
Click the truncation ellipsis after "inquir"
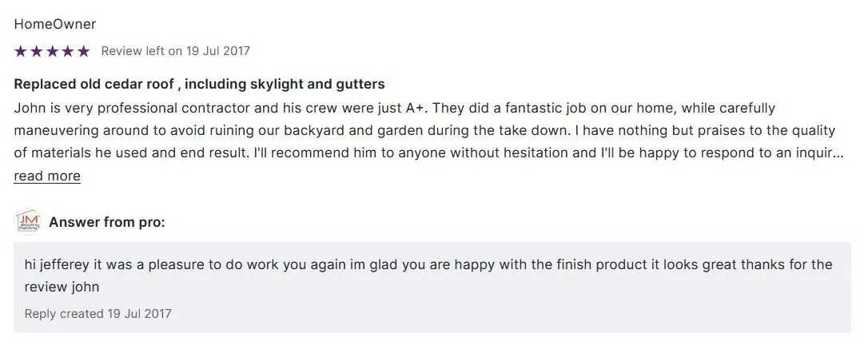pos(838,153)
